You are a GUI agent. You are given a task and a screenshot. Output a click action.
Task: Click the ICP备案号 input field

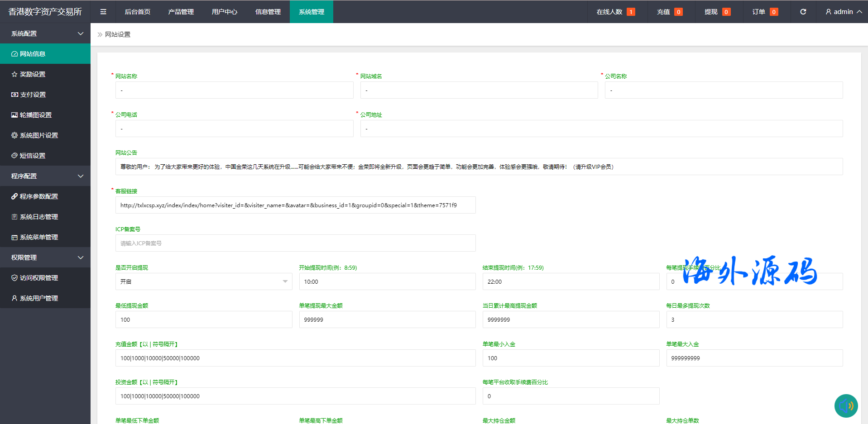click(x=295, y=243)
